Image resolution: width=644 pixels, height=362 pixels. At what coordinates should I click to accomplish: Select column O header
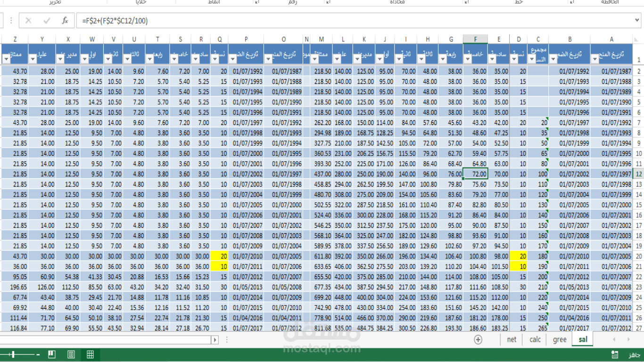coord(283,39)
